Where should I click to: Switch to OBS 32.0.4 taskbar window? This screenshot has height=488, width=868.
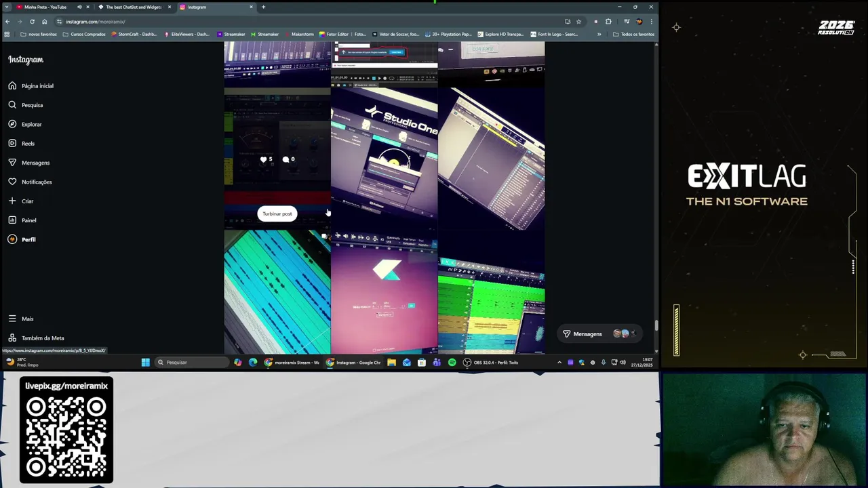491,363
